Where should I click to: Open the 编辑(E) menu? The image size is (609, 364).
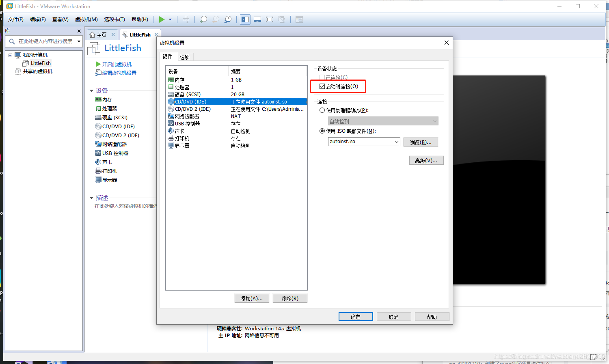click(38, 19)
